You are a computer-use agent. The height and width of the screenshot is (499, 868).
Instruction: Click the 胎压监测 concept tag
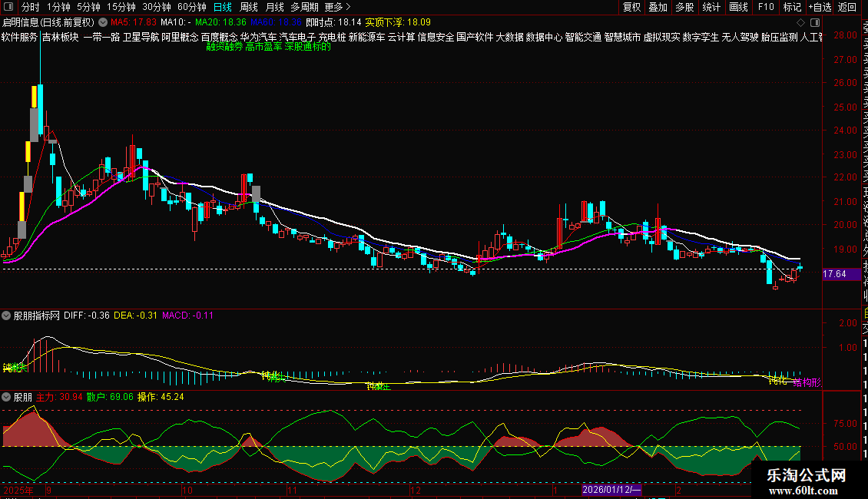[780, 37]
